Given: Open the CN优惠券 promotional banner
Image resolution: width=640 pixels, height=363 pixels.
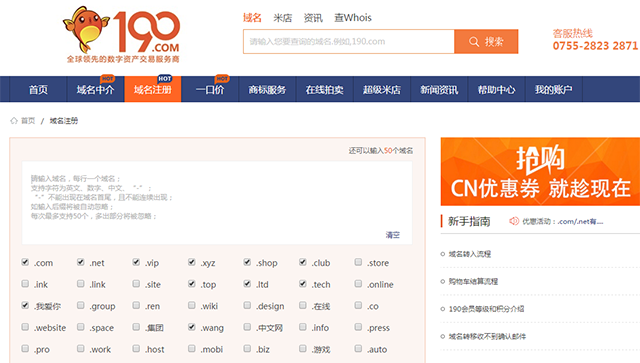Looking at the screenshot, I should [540, 171].
